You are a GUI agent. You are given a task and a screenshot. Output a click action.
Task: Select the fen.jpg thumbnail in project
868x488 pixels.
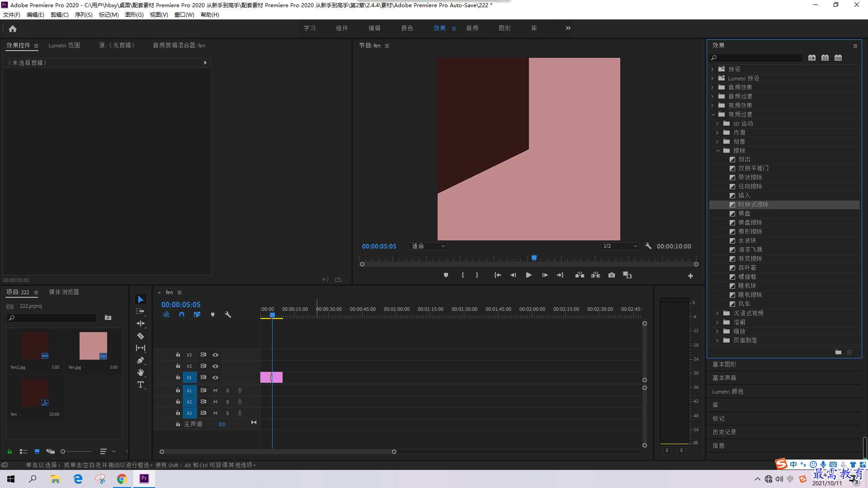click(x=93, y=346)
